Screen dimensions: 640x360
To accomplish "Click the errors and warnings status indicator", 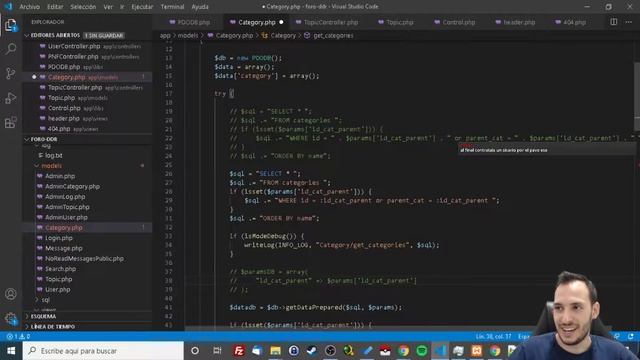I will [x=18, y=336].
